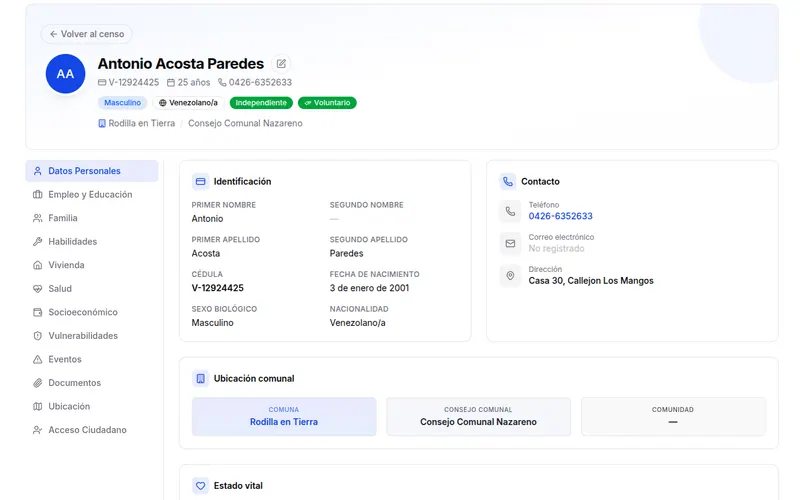Open the Empleo y Educación section

click(92, 194)
